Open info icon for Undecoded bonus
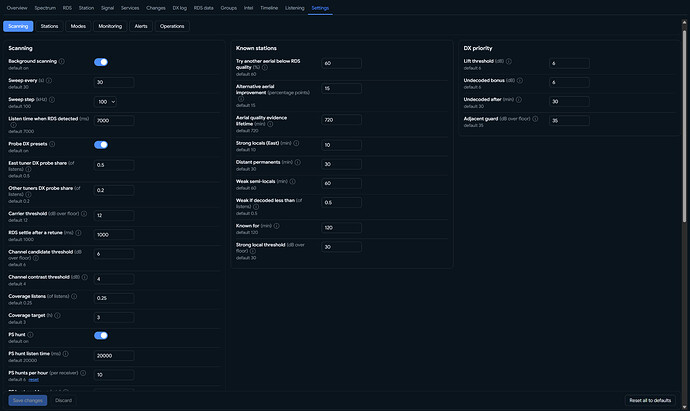 pos(520,81)
